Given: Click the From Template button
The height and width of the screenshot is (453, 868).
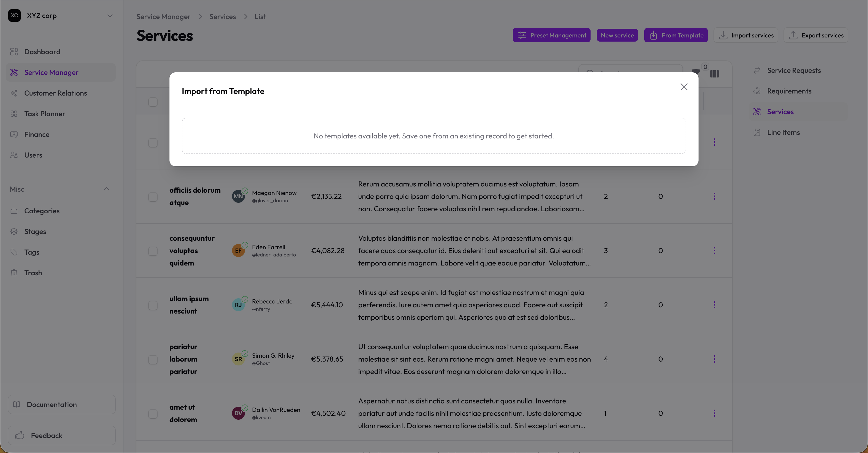Looking at the screenshot, I should pyautogui.click(x=676, y=35).
